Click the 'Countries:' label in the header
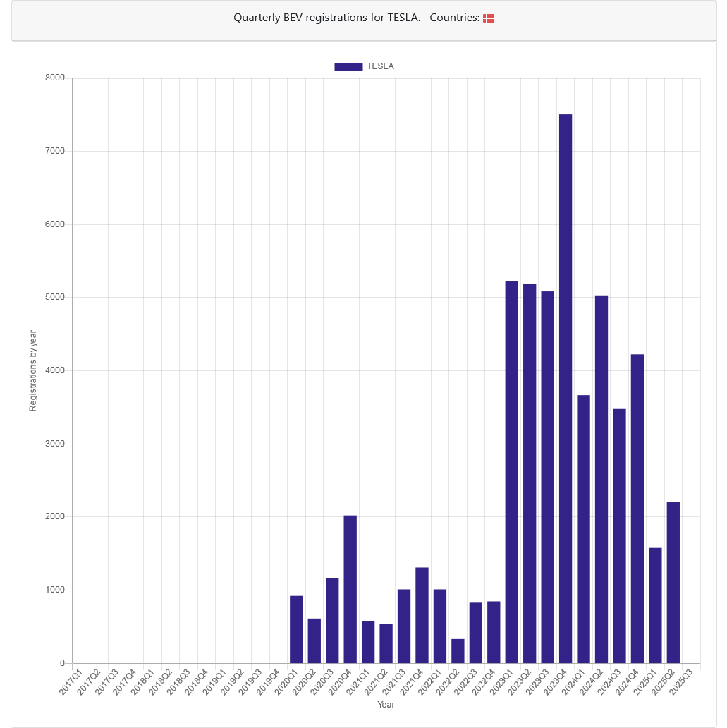This screenshot has height=728, width=727. coord(455,18)
